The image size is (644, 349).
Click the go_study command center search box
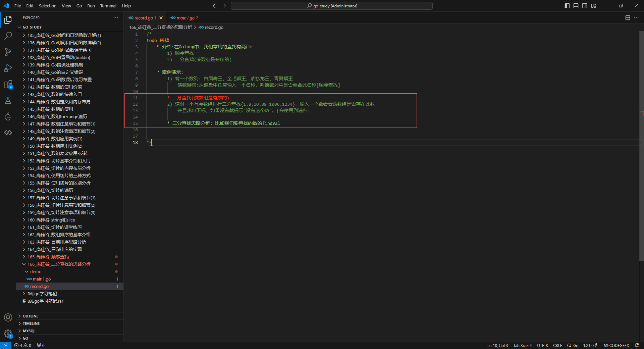(x=332, y=6)
